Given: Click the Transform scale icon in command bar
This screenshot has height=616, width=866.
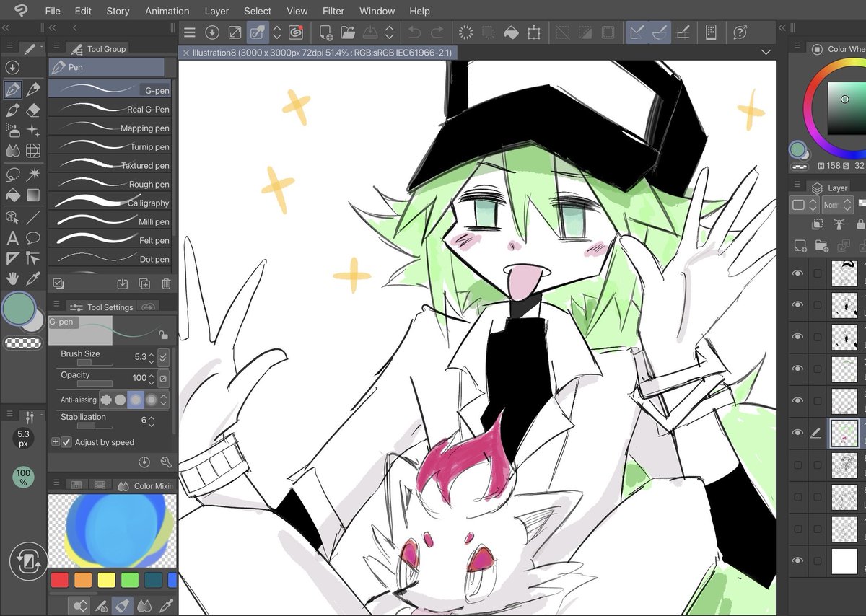Looking at the screenshot, I should (533, 32).
